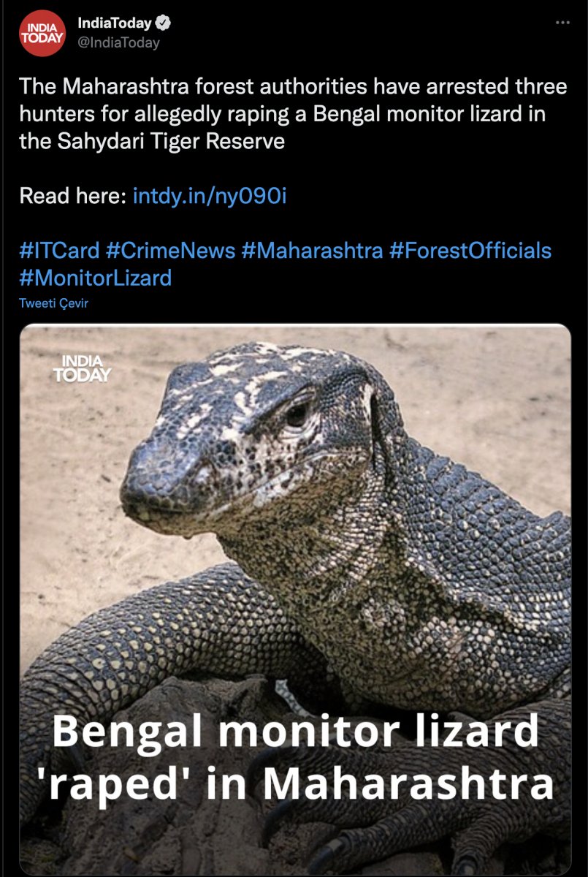The width and height of the screenshot is (588, 877).
Task: Open the IndiaToday display name profile
Action: (x=115, y=23)
